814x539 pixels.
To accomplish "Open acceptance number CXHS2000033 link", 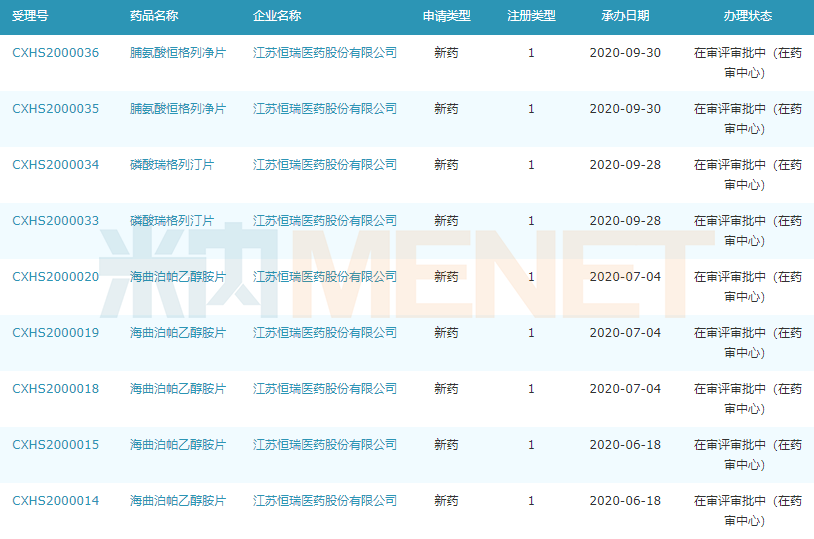I will point(56,221).
